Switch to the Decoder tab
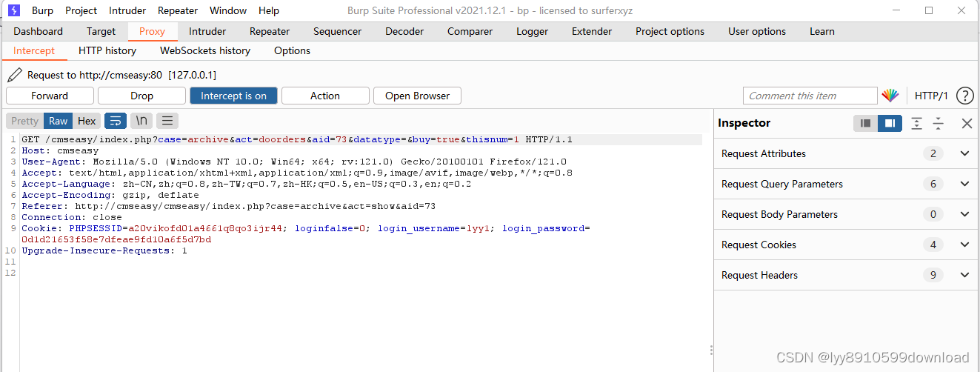The width and height of the screenshot is (980, 372). (404, 31)
